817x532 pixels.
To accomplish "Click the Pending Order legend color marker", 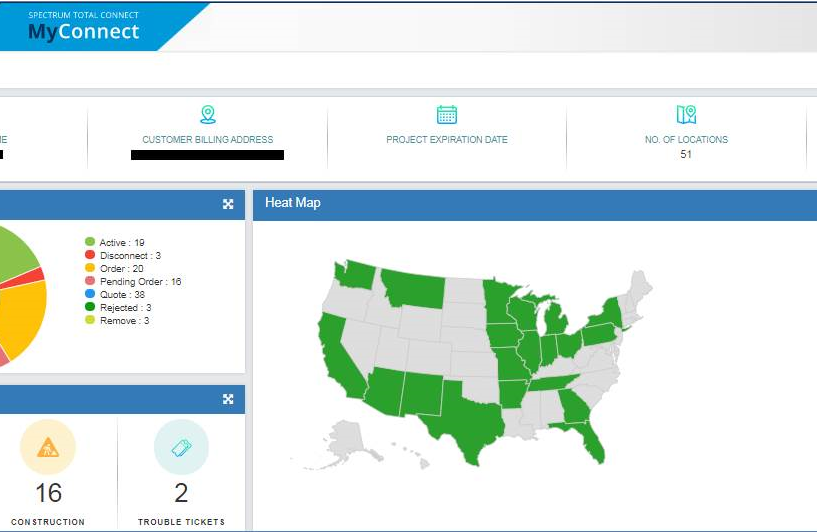I will [x=90, y=282].
